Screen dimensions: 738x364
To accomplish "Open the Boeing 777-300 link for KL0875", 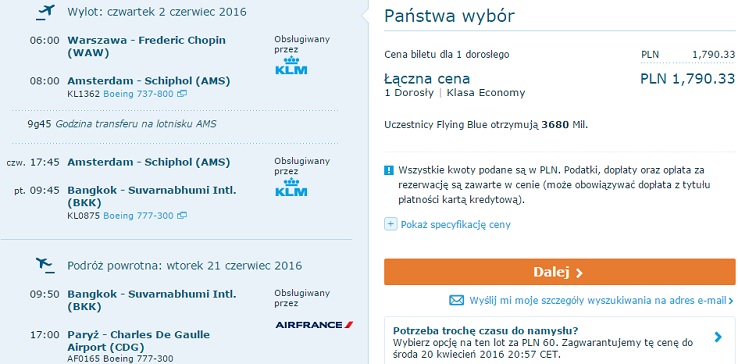I will (x=138, y=216).
